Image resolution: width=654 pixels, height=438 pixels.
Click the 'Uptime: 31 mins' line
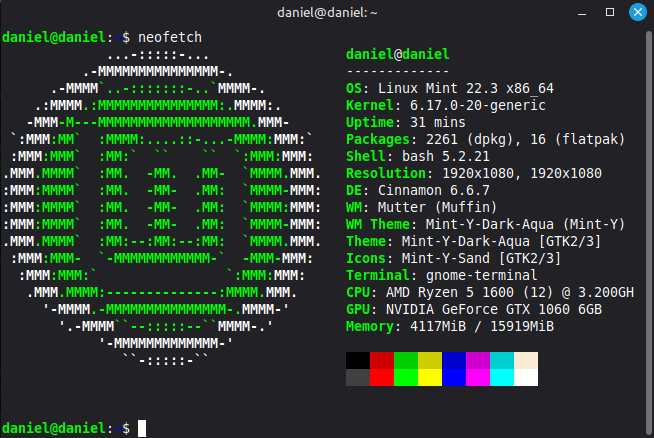(x=405, y=122)
